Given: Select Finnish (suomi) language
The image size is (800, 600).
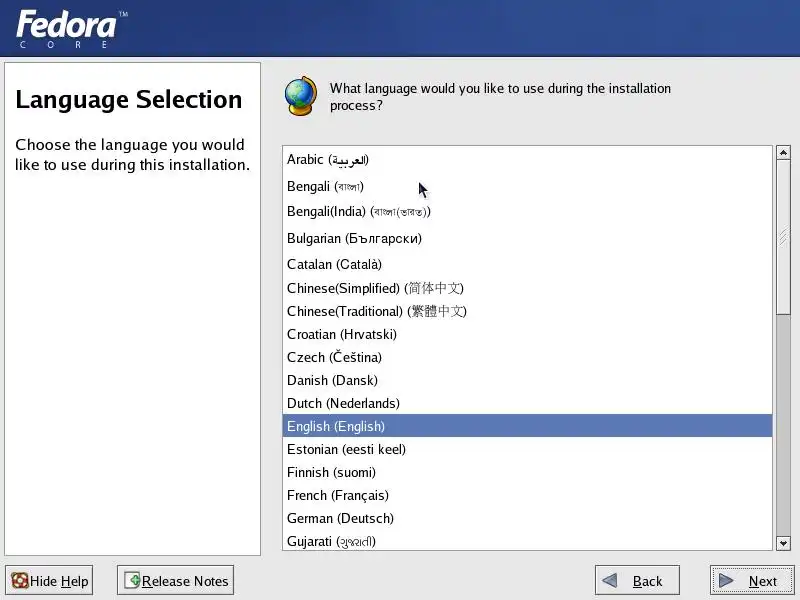Looking at the screenshot, I should coord(331,473).
